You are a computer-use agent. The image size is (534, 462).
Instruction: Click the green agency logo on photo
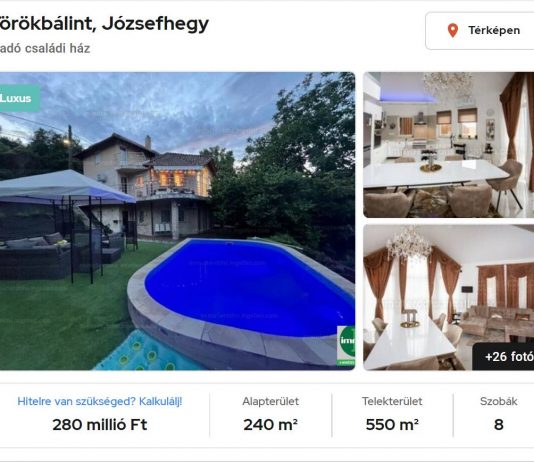click(346, 345)
